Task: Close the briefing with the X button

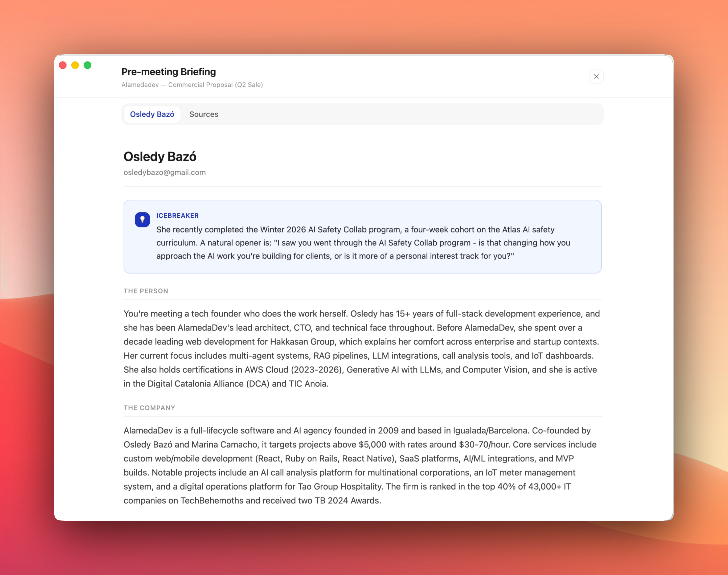Action: click(x=596, y=76)
